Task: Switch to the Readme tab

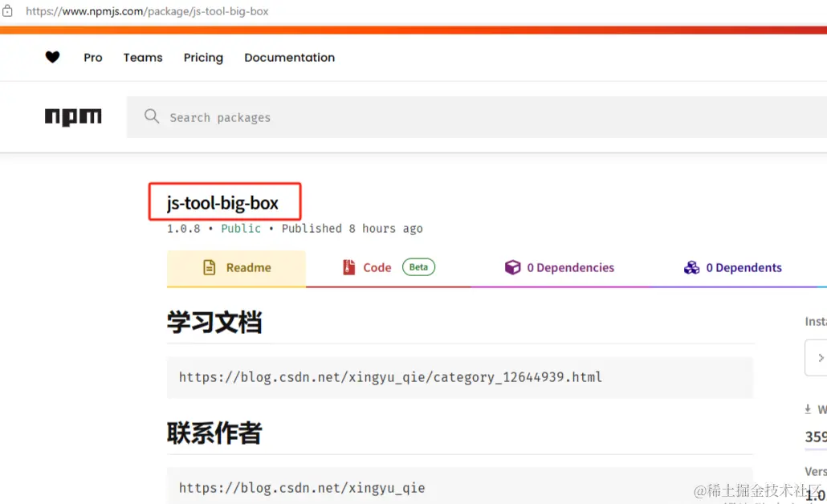Action: pos(236,268)
